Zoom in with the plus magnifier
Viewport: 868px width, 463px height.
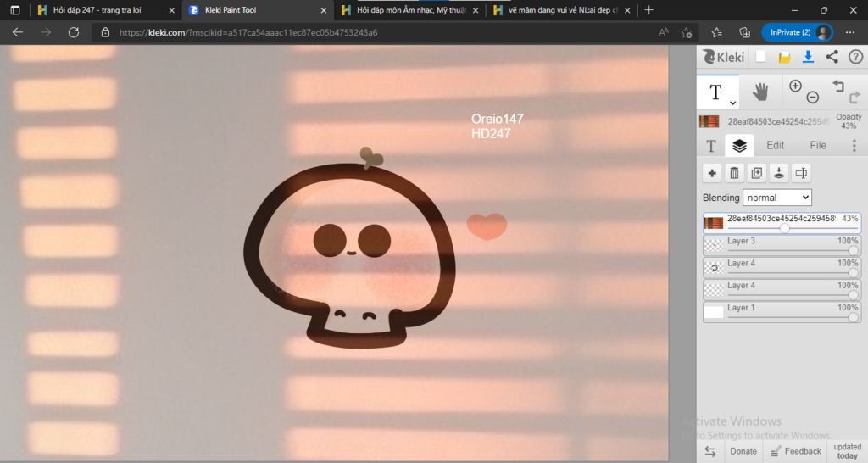click(x=795, y=86)
